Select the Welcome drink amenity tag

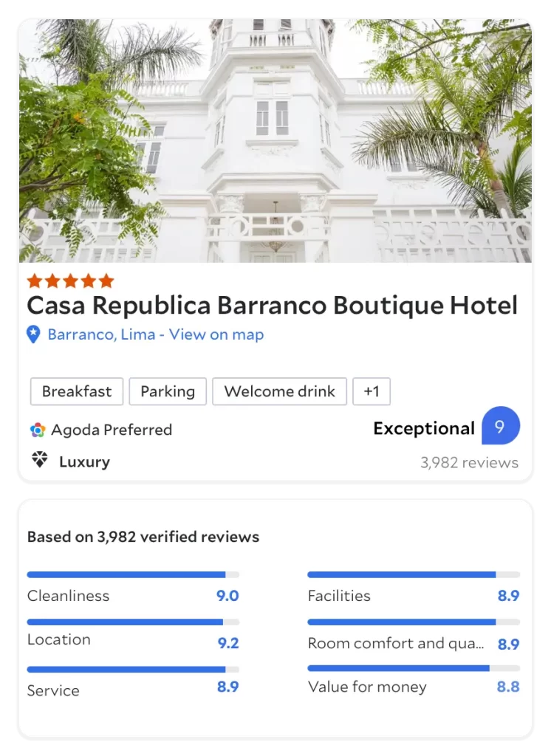[x=279, y=391]
